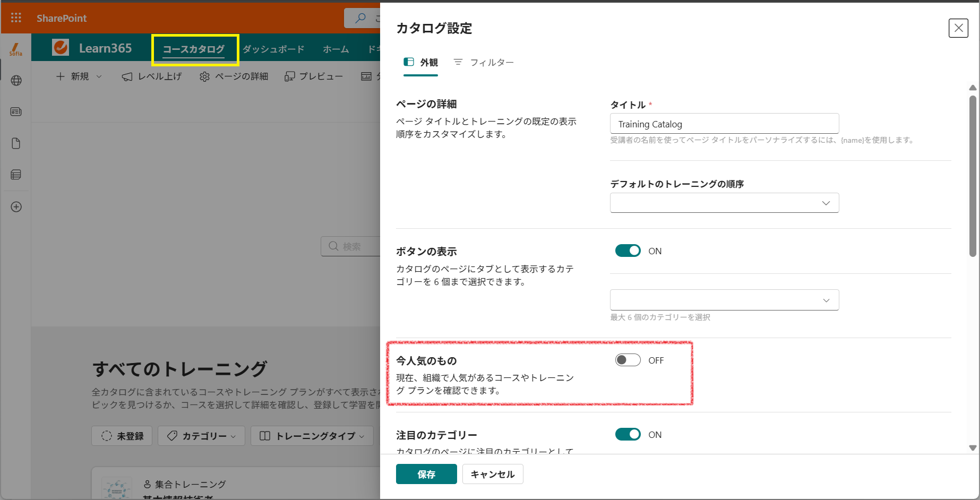
Task: Open the ホーム navigation item
Action: click(x=336, y=49)
